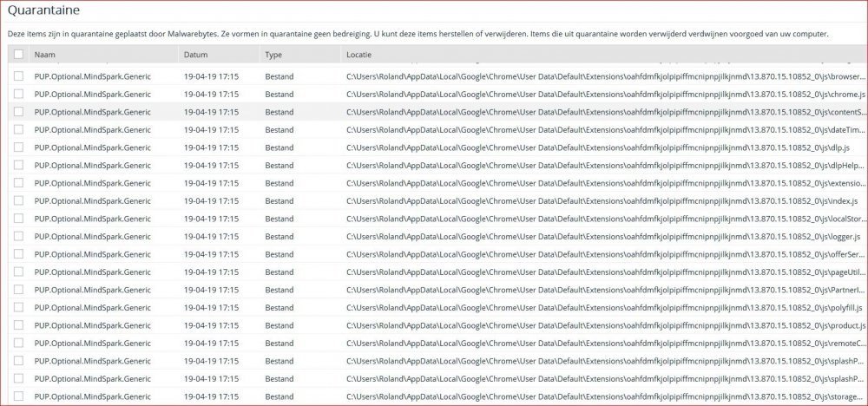This screenshot has height=406, width=868.
Task: Check the extensio... row checkbox
Action: pos(19,183)
